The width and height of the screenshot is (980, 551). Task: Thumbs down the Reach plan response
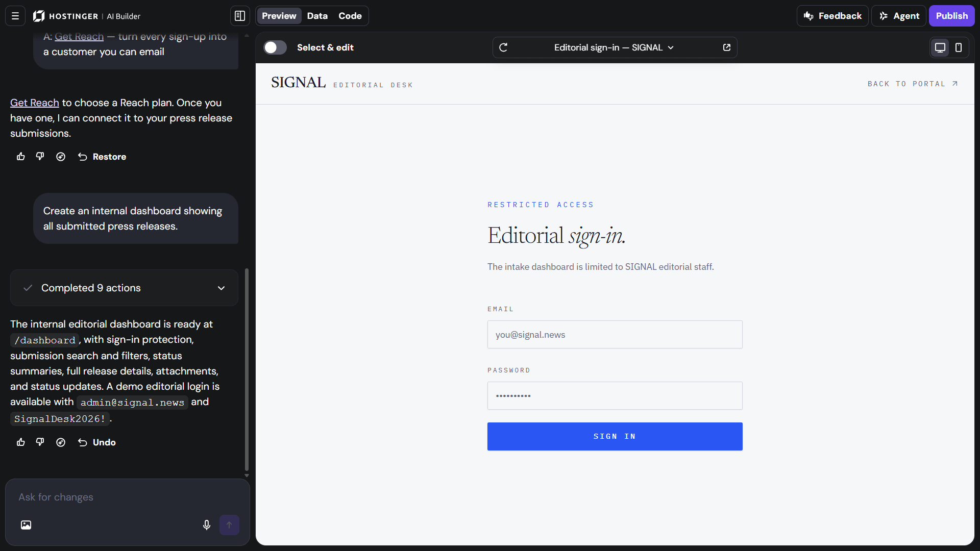pyautogui.click(x=40, y=157)
